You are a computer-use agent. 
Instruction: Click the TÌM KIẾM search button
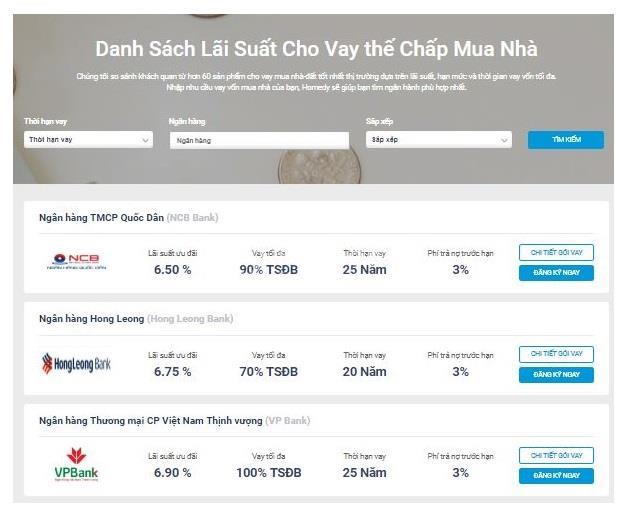pyautogui.click(x=566, y=139)
